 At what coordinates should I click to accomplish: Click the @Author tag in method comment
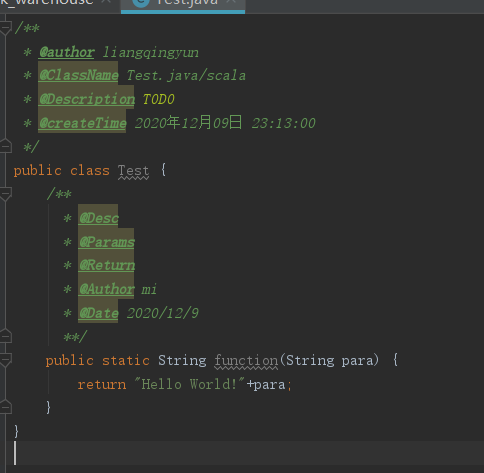tap(107, 289)
